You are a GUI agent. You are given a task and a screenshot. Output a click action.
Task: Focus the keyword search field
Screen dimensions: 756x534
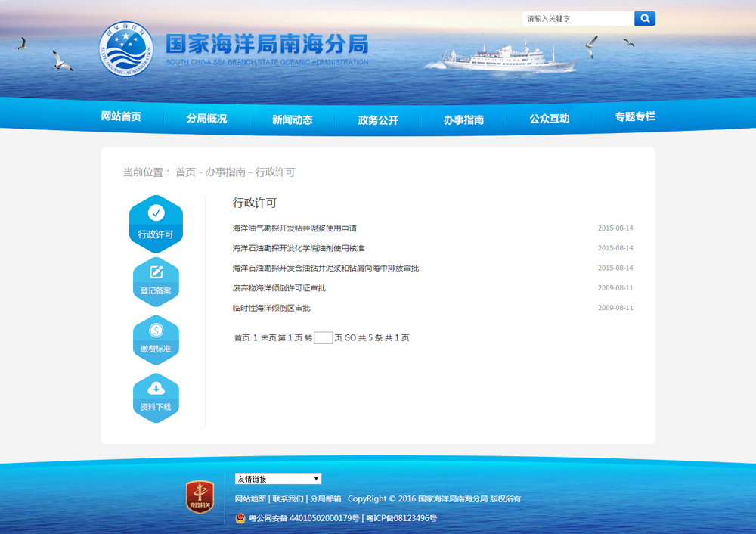(578, 18)
